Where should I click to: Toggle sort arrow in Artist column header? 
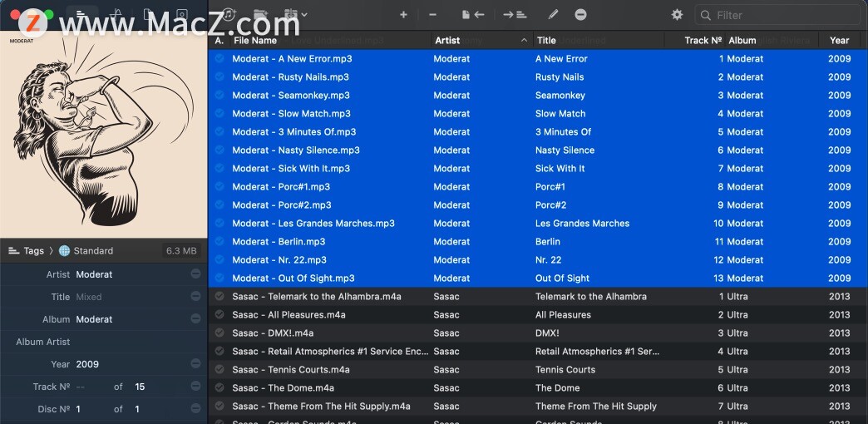(524, 41)
